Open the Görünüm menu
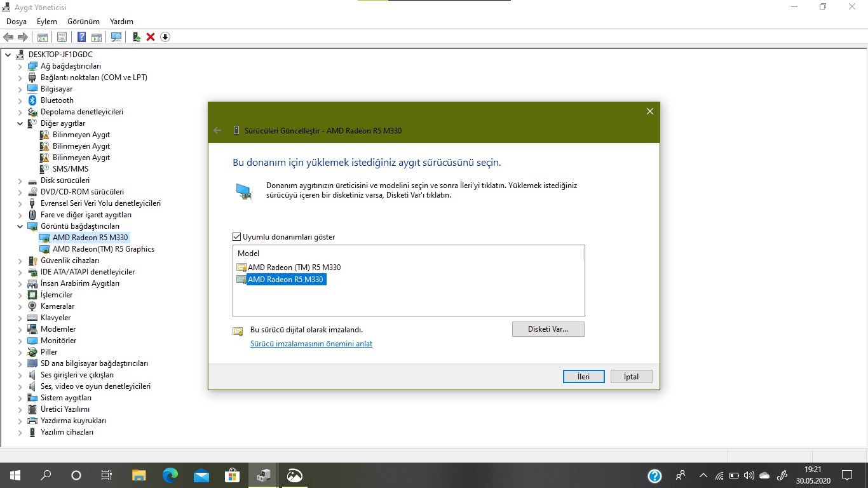The image size is (868, 488). (83, 22)
